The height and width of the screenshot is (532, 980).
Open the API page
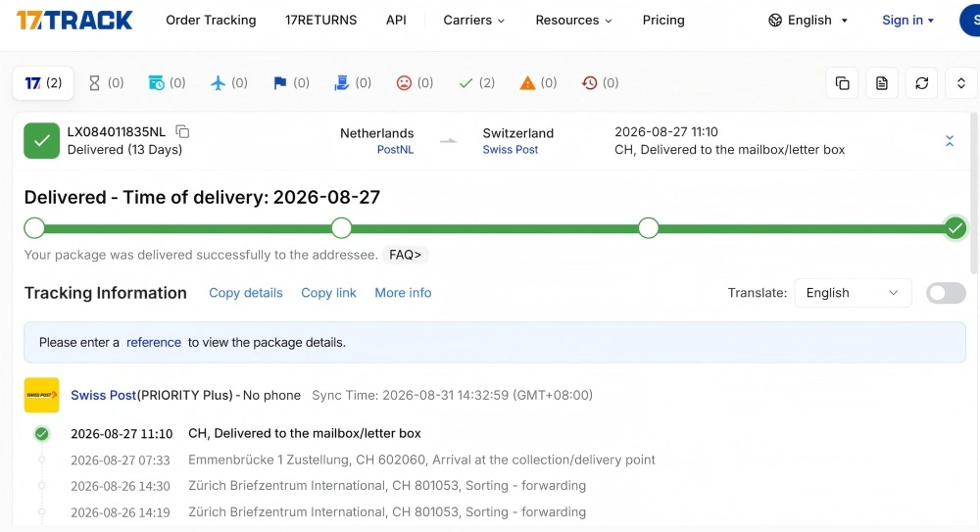tap(396, 20)
